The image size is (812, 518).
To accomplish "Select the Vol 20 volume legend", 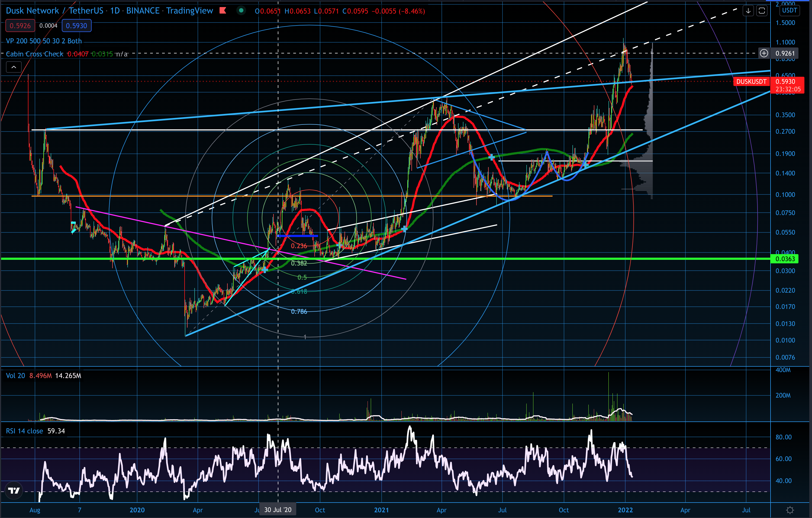I will tap(15, 376).
